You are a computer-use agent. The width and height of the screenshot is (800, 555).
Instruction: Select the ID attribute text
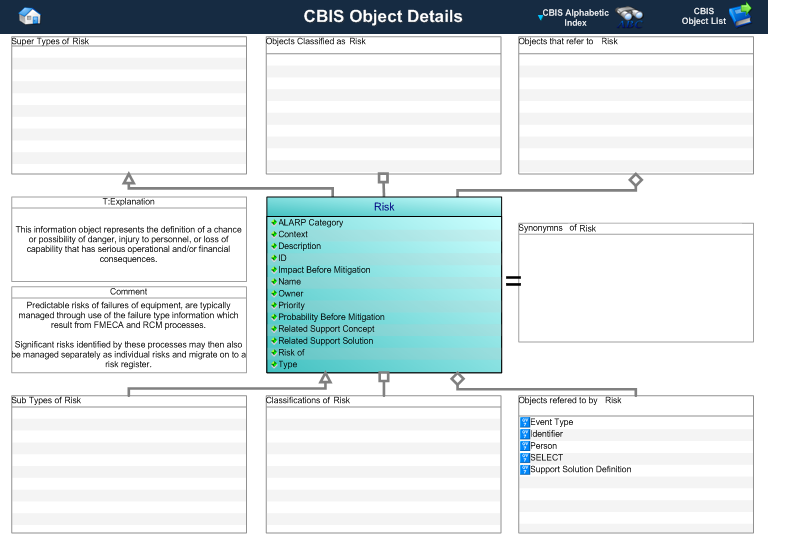pyautogui.click(x=282, y=258)
